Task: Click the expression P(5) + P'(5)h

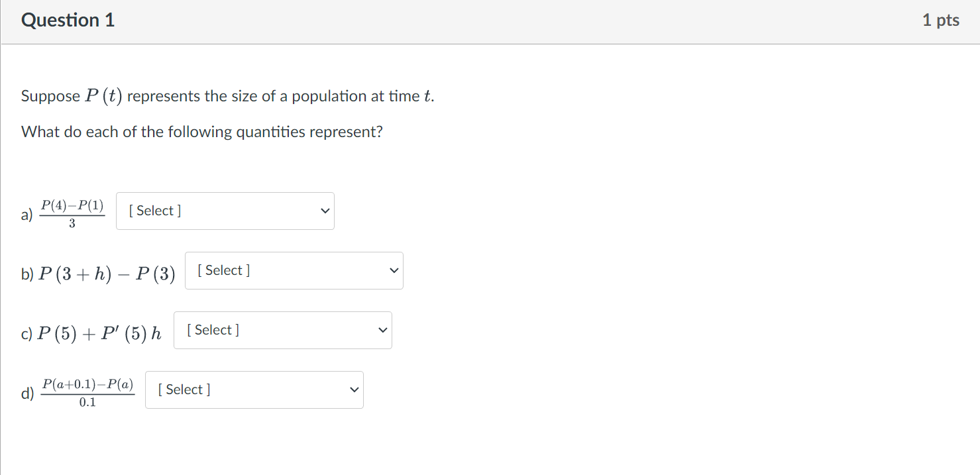Action: (91, 330)
